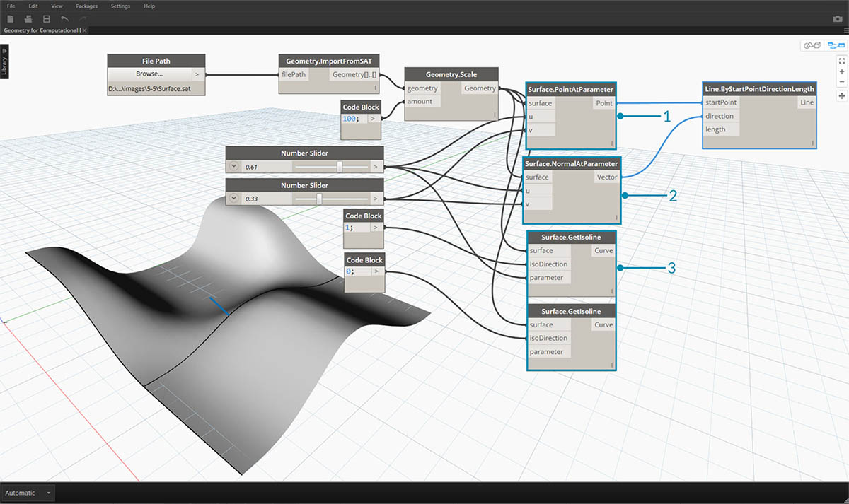
Task: Create a new file using the New icon
Action: coord(10,19)
